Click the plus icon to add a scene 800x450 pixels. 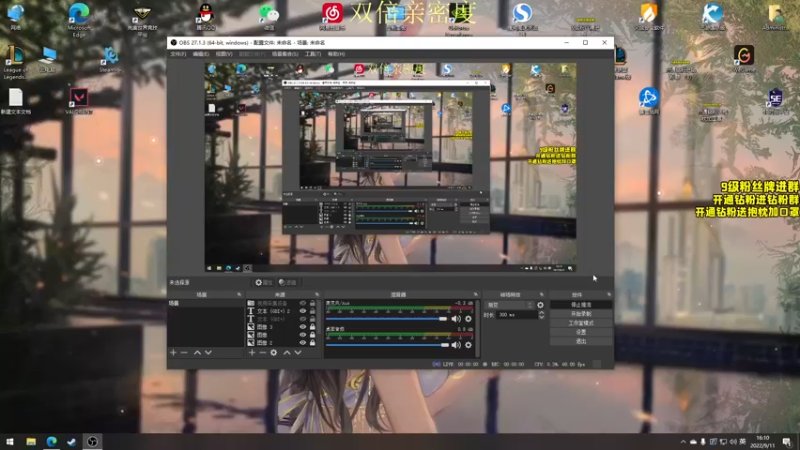[173, 352]
